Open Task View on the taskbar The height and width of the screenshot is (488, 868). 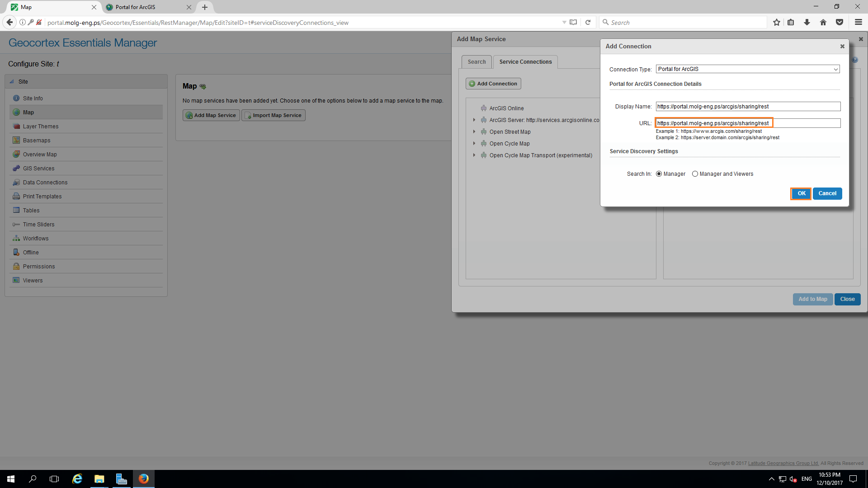(54, 479)
